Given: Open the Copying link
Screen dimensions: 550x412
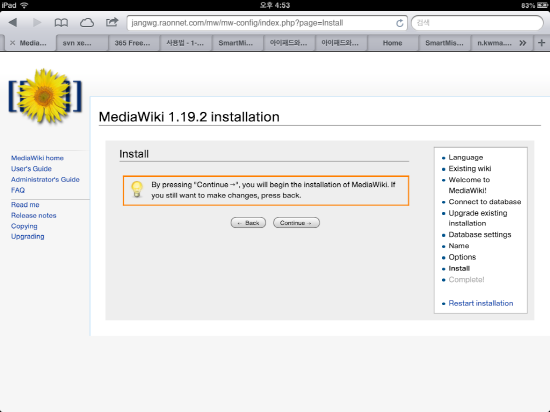Looking at the screenshot, I should [x=24, y=226].
